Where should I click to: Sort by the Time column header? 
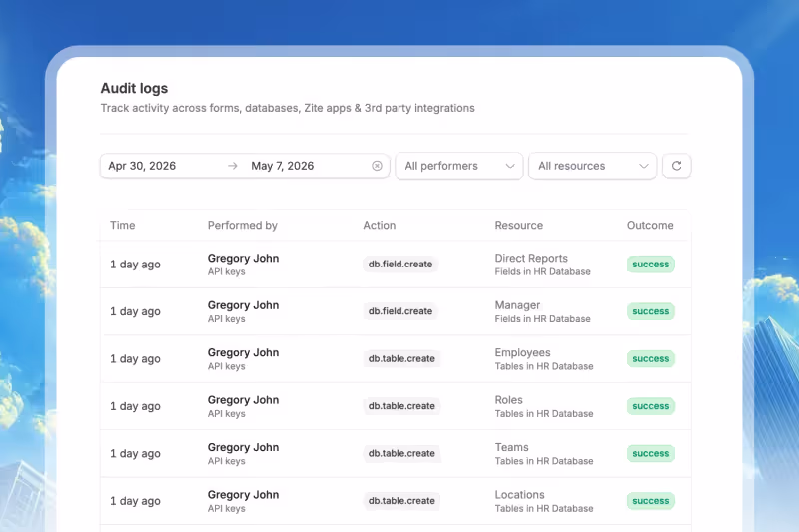click(x=122, y=225)
